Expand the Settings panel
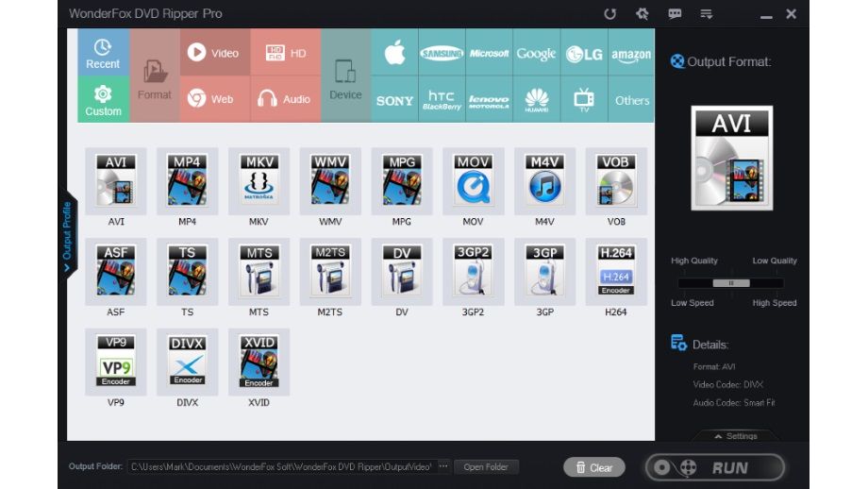This screenshot has height=489, width=868. [735, 436]
